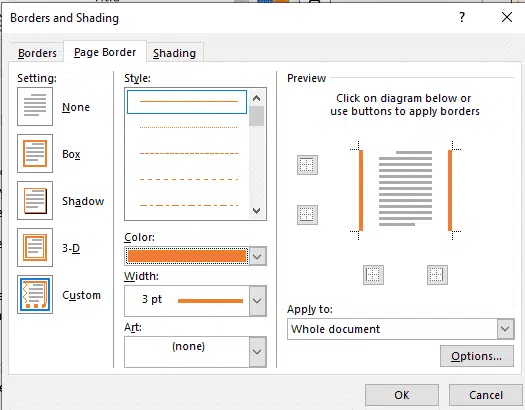
Task: Open the Color dropdown arrow
Action: click(x=257, y=256)
